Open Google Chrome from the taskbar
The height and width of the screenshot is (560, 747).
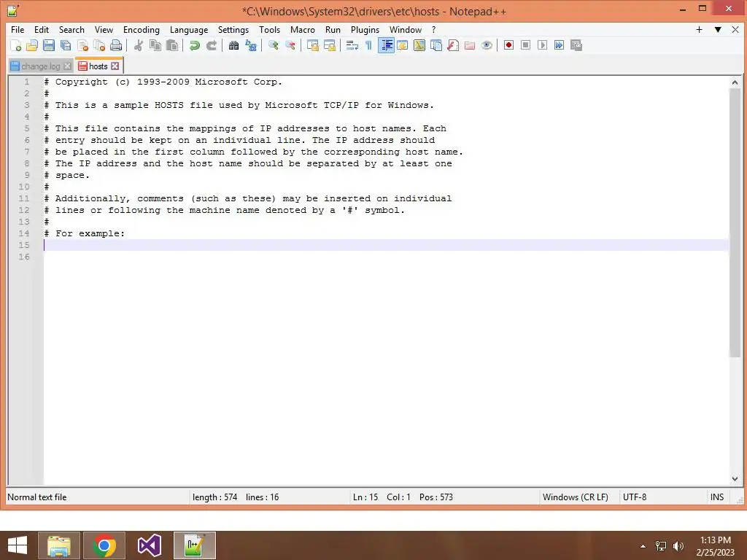point(104,545)
